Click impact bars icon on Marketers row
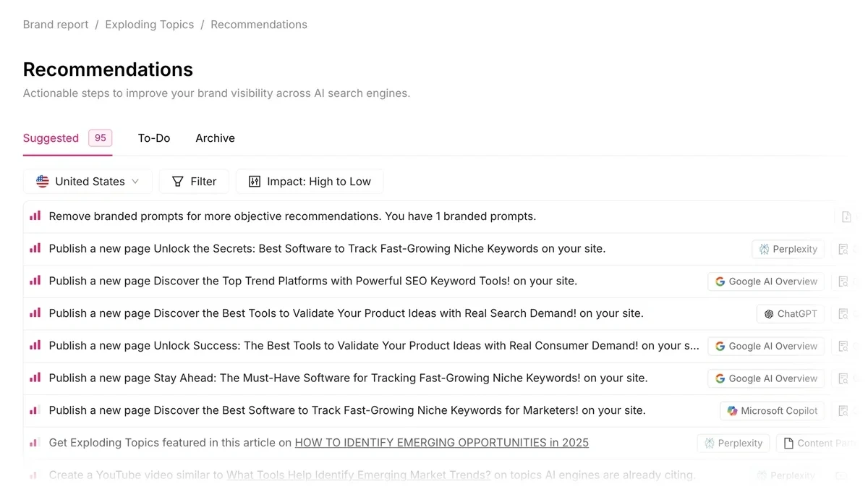Viewport: 868px width, 500px height. (x=35, y=410)
